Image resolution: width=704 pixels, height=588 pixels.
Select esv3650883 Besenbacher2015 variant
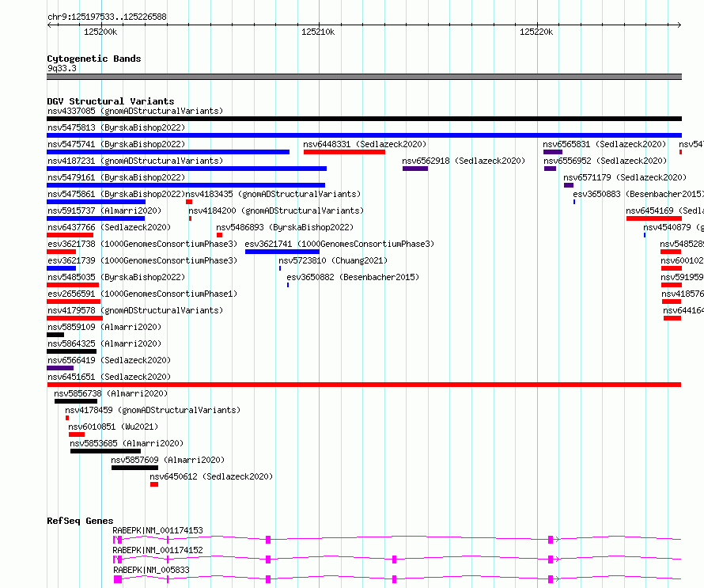click(x=638, y=194)
